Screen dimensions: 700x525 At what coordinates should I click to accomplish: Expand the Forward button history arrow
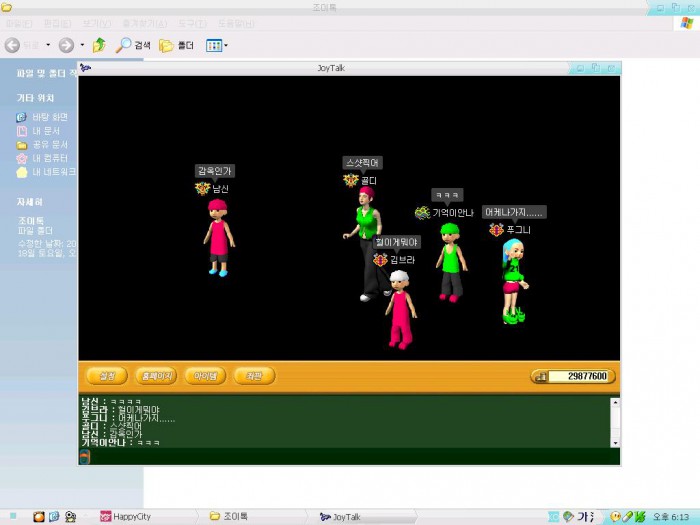[x=80, y=45]
